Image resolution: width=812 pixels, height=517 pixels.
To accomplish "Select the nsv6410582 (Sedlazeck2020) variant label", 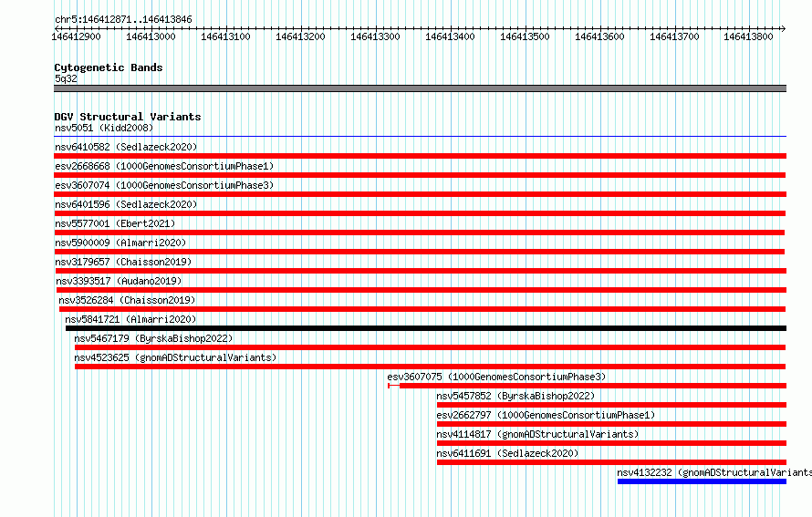I will [x=126, y=147].
